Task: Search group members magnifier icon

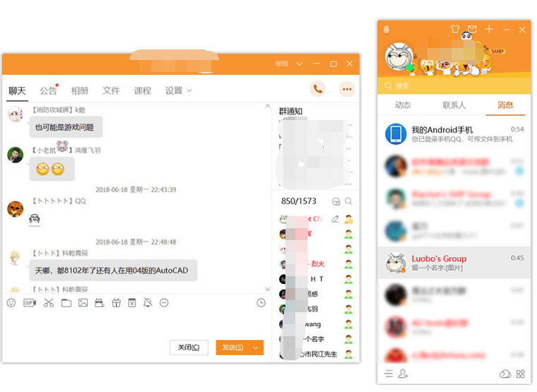Action: (x=348, y=201)
